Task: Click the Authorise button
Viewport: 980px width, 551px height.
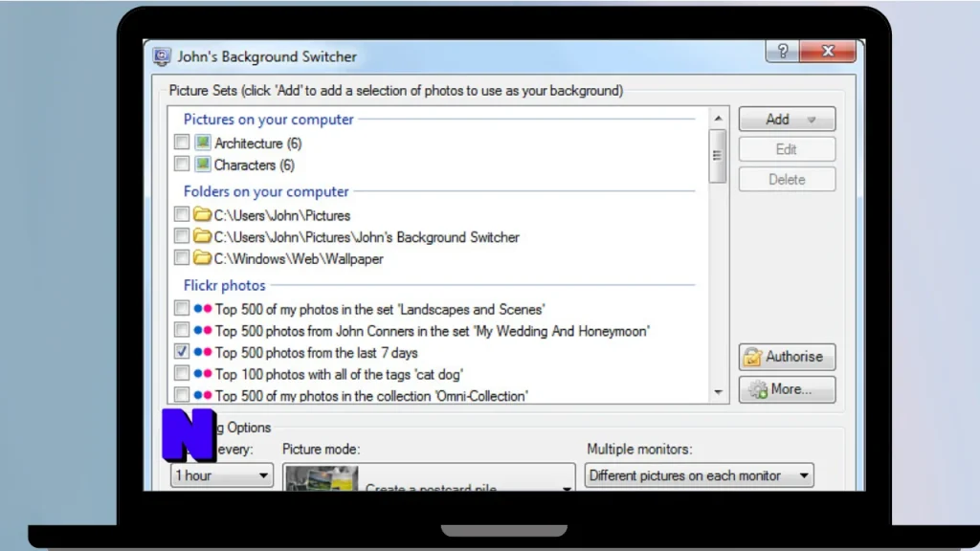Action: [787, 357]
